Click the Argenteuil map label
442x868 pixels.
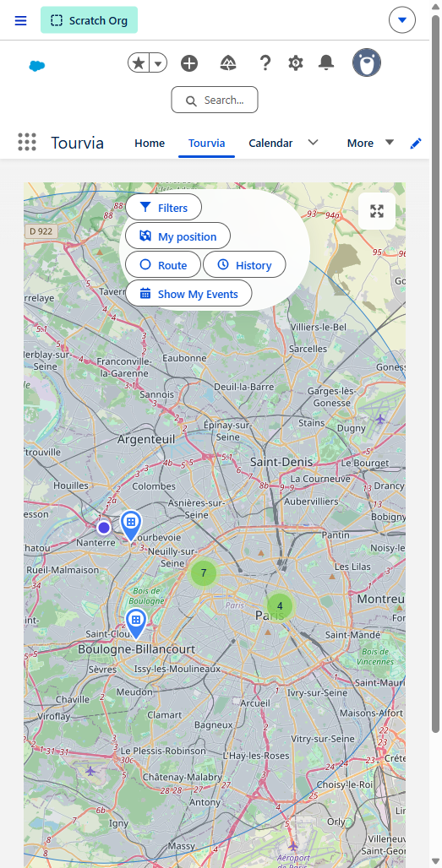point(146,440)
